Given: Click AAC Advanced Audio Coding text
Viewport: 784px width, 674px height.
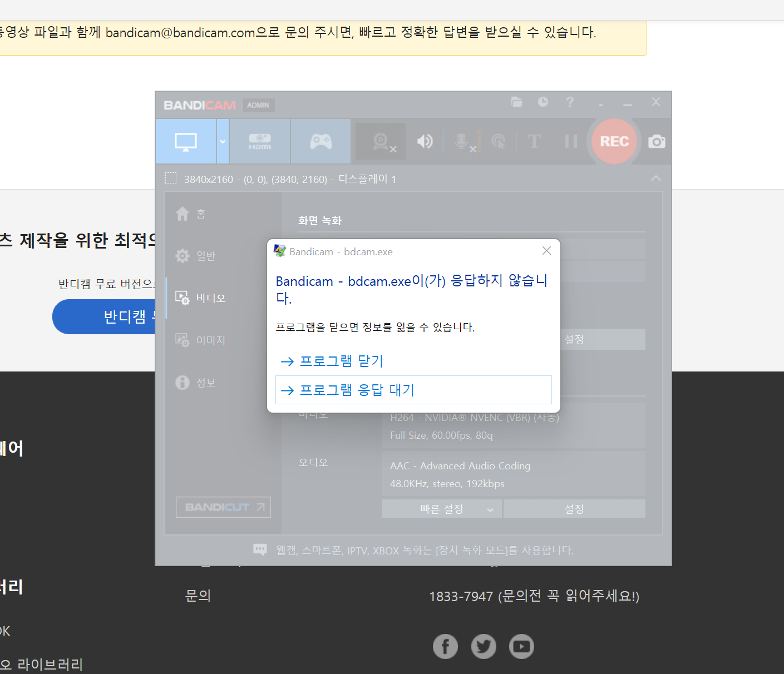Looking at the screenshot, I should click(460, 466).
